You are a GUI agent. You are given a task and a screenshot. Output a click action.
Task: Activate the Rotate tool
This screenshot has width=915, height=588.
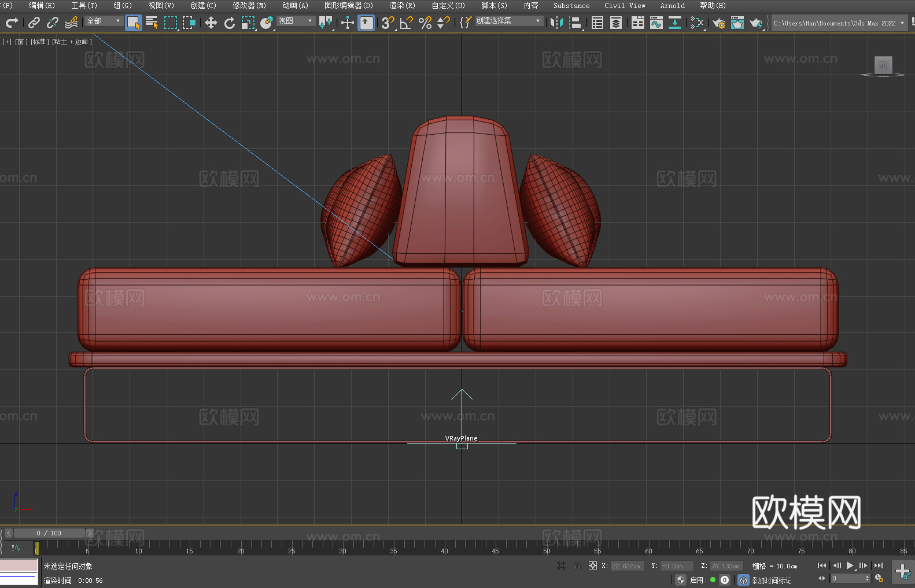click(x=230, y=23)
